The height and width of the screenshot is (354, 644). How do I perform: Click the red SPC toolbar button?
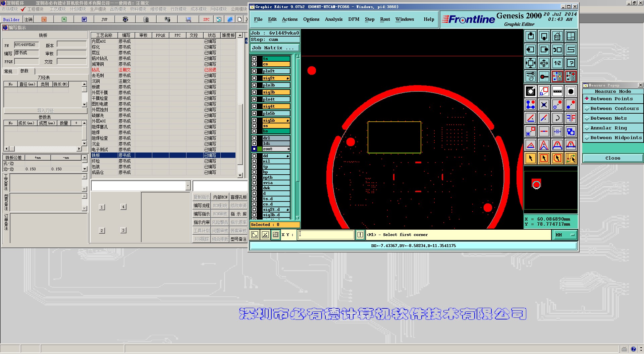click(x=206, y=19)
